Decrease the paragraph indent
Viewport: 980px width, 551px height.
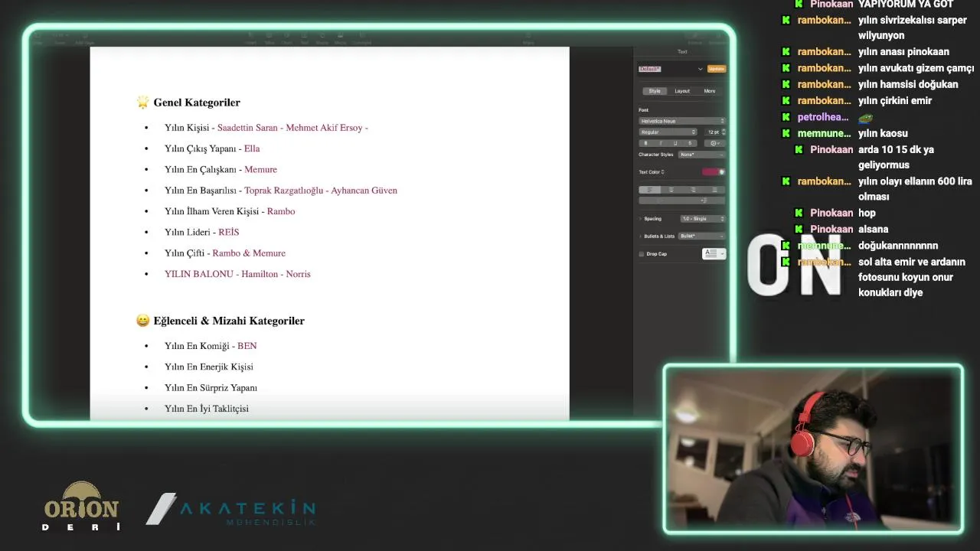pyautogui.click(x=661, y=201)
